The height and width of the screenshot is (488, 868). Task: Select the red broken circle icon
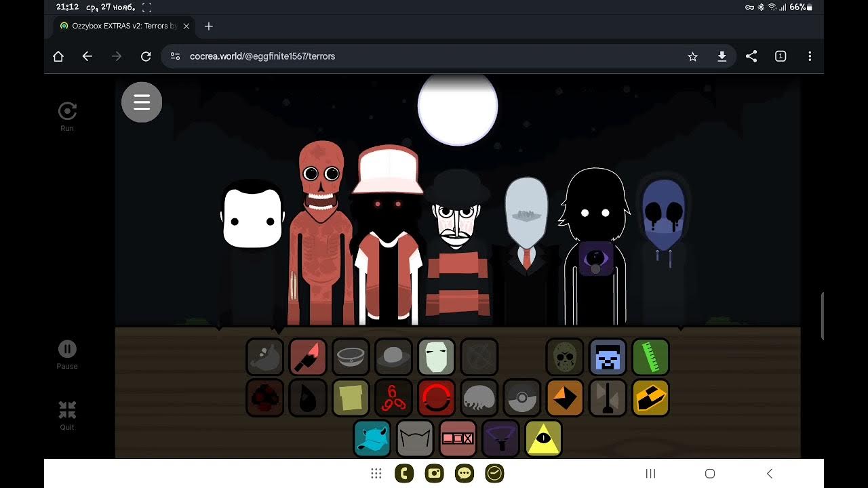tap(436, 398)
